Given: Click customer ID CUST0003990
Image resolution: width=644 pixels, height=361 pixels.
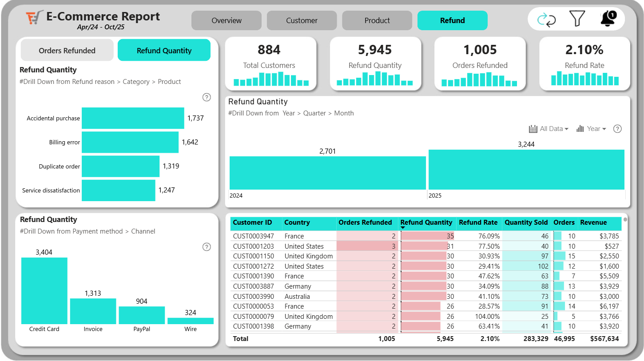Looking at the screenshot, I should pos(254,297).
